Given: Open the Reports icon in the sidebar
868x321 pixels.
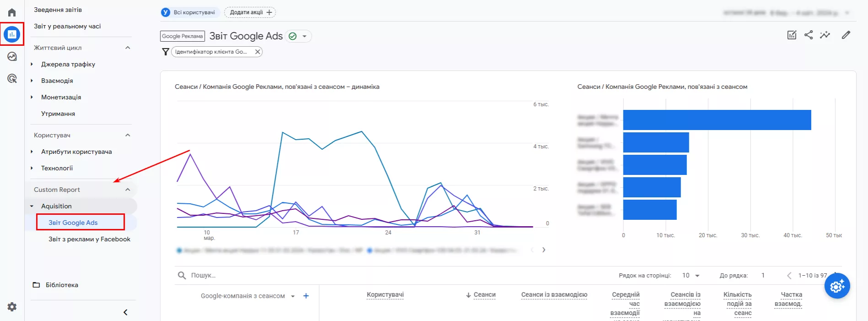Looking at the screenshot, I should (x=12, y=34).
